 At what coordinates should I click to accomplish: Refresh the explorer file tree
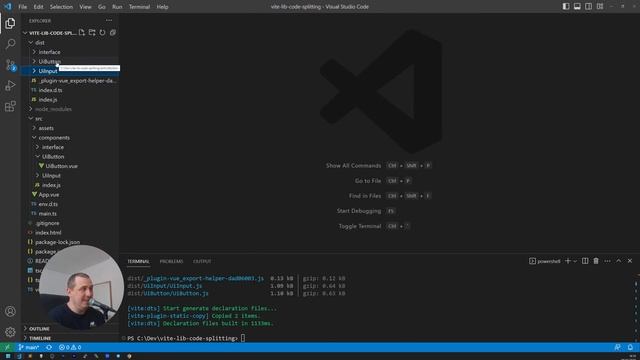102,33
